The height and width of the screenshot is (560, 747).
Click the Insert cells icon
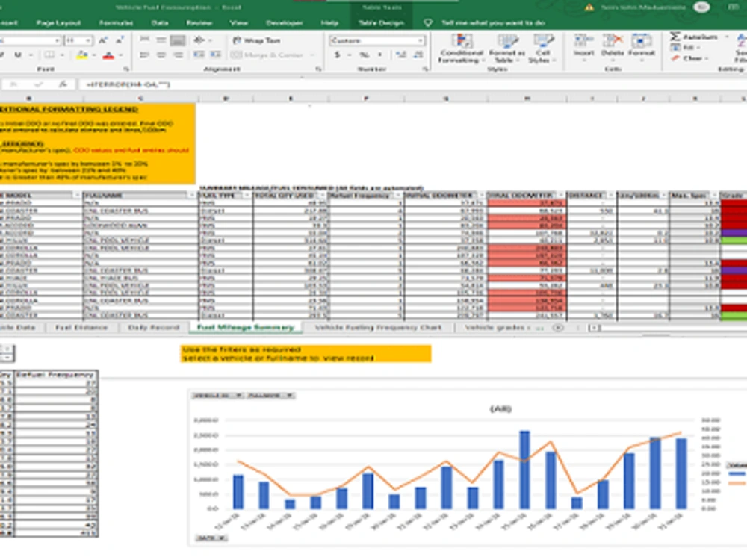coord(583,46)
